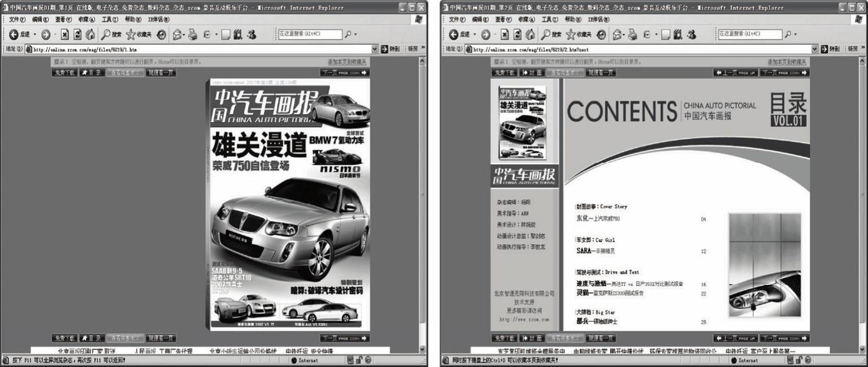Screen dimensions: 868x367
Task: Open the home page in the left window
Action: click(x=89, y=34)
